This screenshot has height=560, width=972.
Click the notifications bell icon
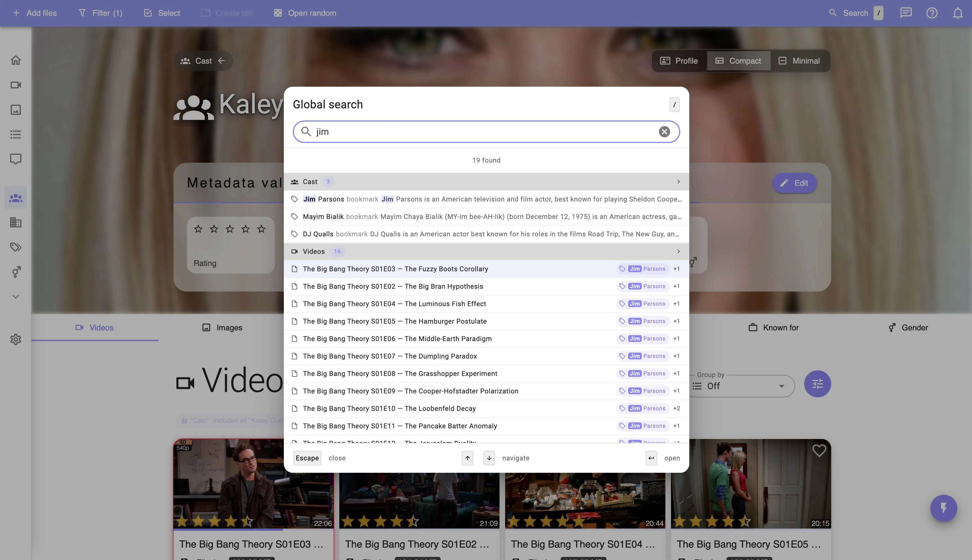coord(957,13)
